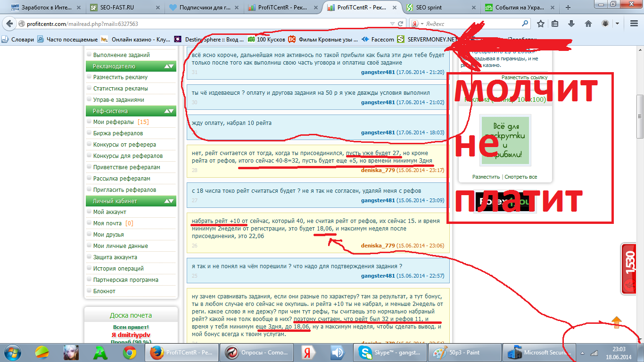Open Статистика рекламы in the sidebar
This screenshot has width=644, height=362.
(x=120, y=89)
